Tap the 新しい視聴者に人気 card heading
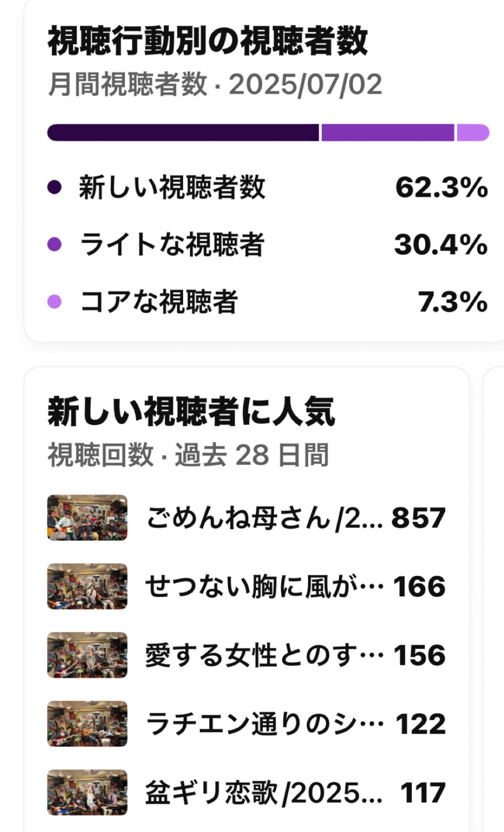The image size is (504, 832). coord(191,412)
